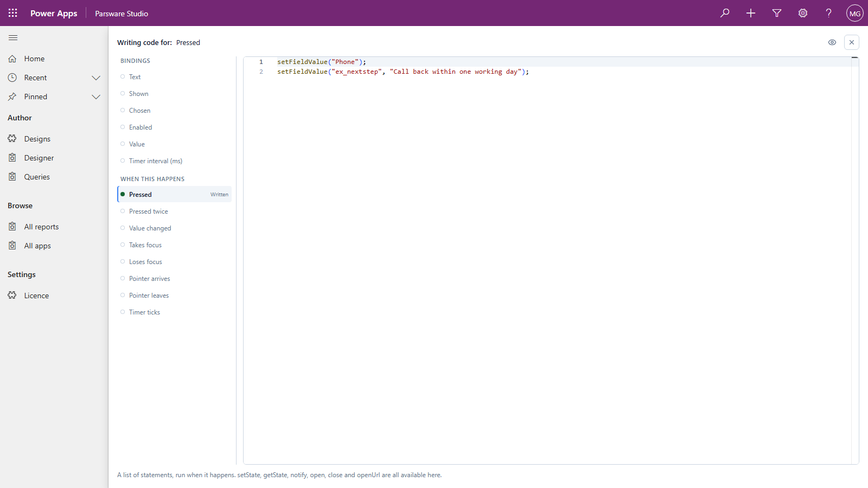Screen dimensions: 868x488
Task: Select the Timer interval (ms) binding
Action: (174, 161)
